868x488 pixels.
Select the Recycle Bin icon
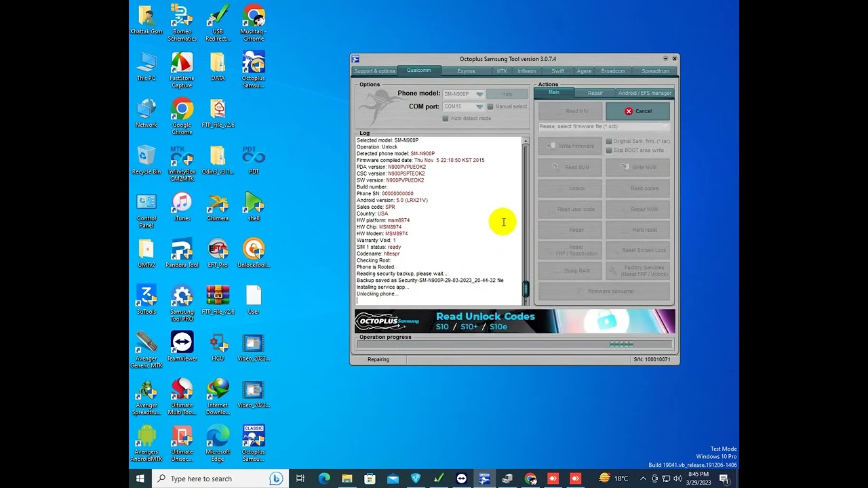pos(146,160)
